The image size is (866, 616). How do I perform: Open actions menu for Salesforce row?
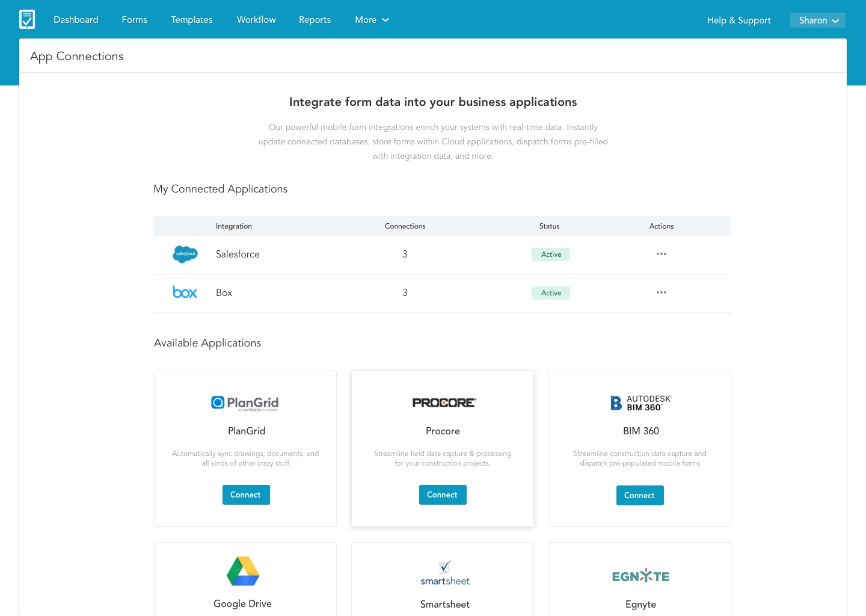click(661, 254)
